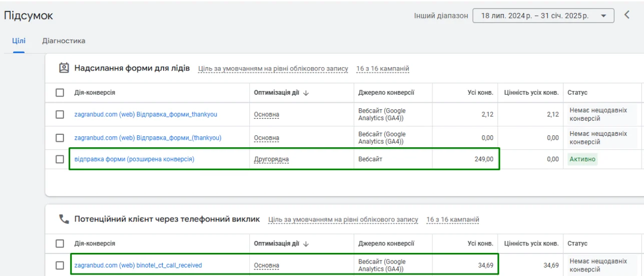
Task: Change Основна setting for Відправка_форми_(thankyou)
Action: pyautogui.click(x=267, y=138)
